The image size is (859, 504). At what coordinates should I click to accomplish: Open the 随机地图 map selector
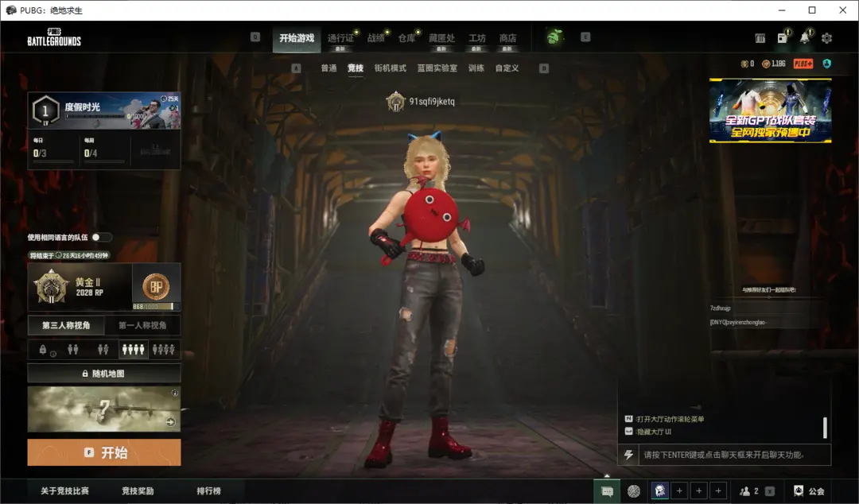point(104,374)
